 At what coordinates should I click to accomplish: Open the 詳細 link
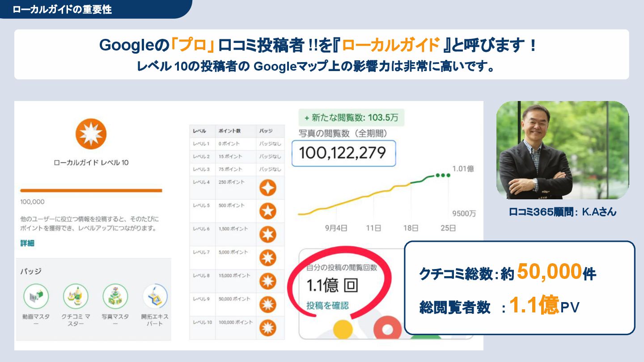pos(27,243)
